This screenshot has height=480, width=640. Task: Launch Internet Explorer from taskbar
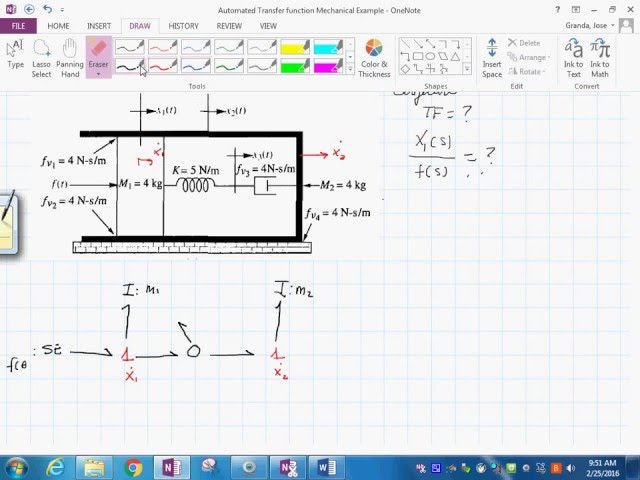click(56, 468)
